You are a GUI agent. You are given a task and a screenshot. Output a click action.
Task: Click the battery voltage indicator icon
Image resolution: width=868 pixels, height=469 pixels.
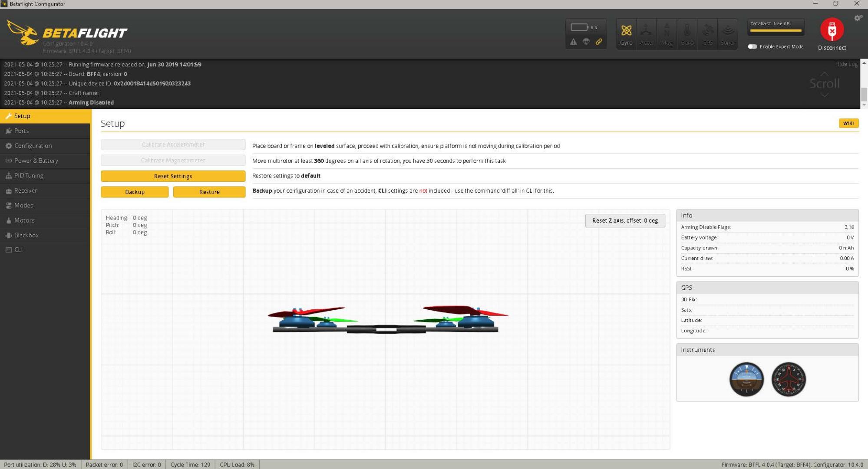tap(579, 27)
